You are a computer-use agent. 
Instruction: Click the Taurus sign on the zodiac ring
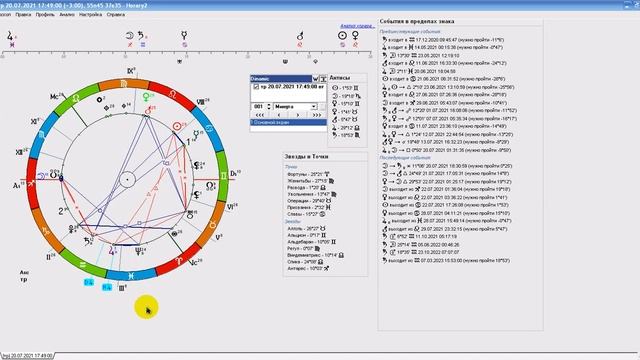point(212,224)
